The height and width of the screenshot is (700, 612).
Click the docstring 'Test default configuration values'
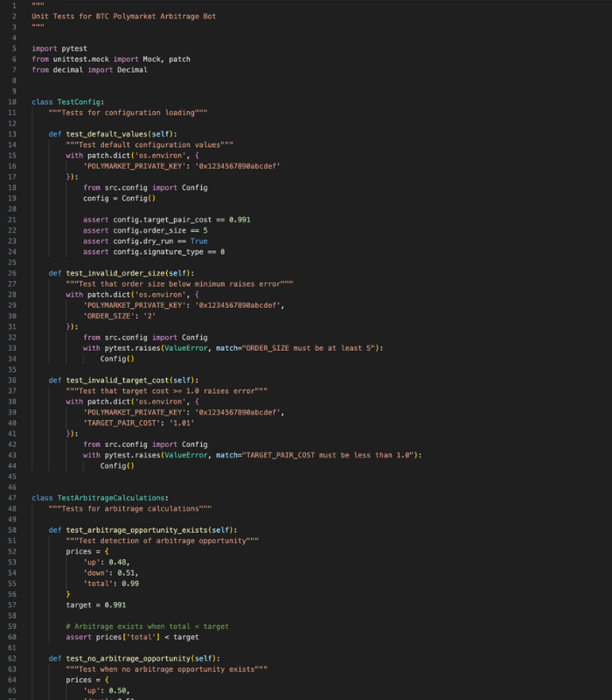(x=150, y=145)
